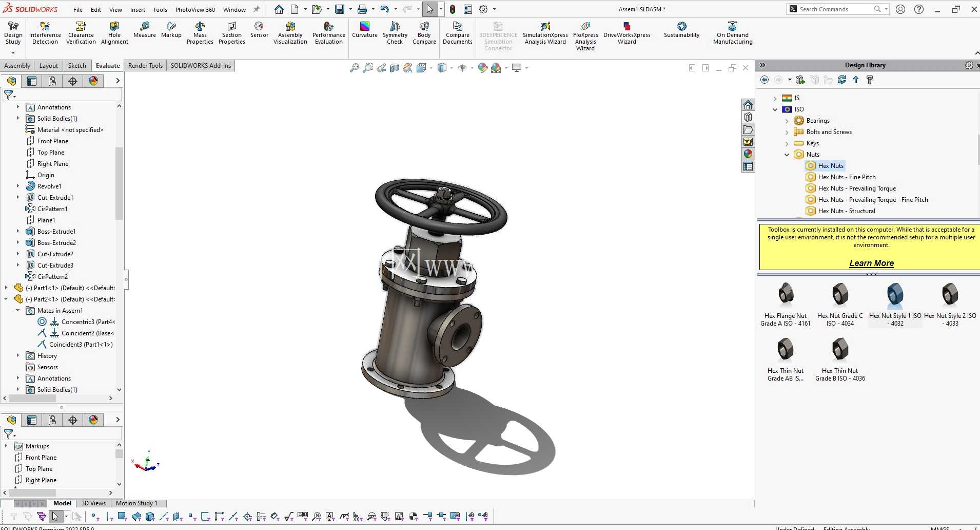The image size is (980, 530).
Task: Open PhotoView 360 menu
Action: coord(195,9)
